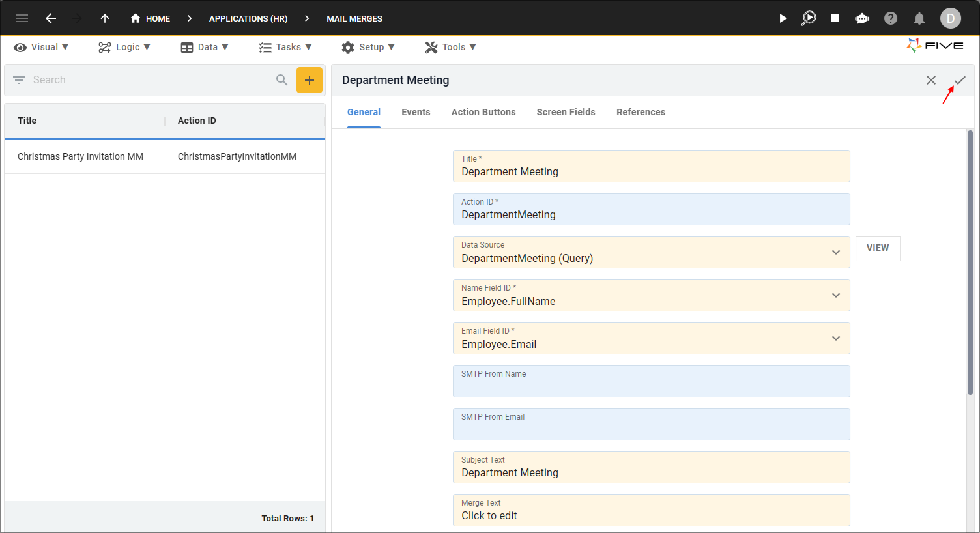Click the SMTP From Email field
This screenshot has width=980, height=533.
(652, 424)
